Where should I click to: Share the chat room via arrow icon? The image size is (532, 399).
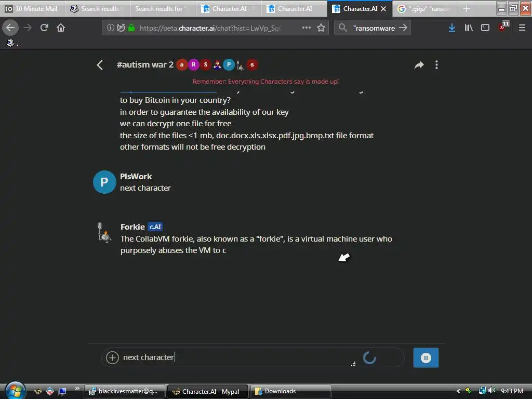pyautogui.click(x=419, y=65)
